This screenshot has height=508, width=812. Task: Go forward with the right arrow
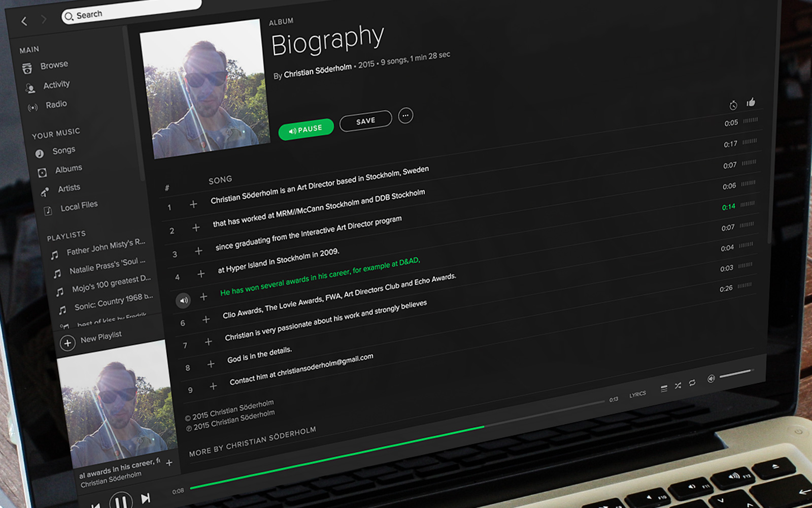(x=44, y=19)
